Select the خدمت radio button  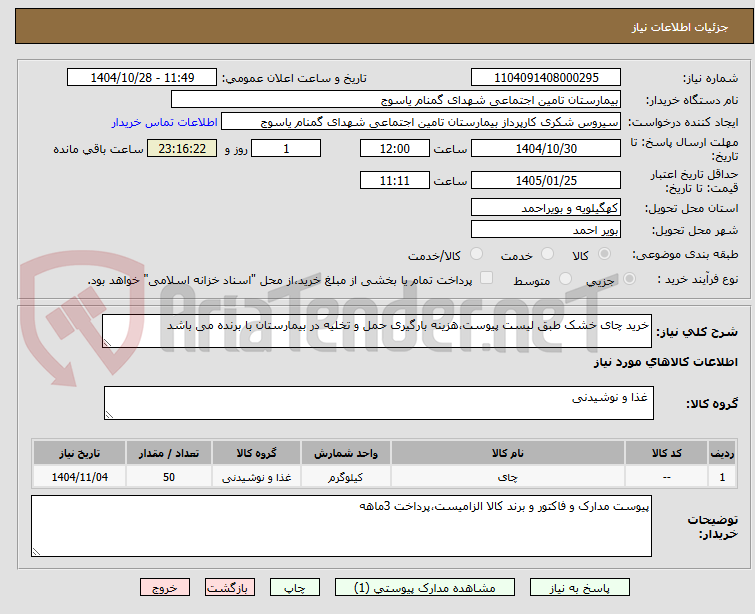547,253
